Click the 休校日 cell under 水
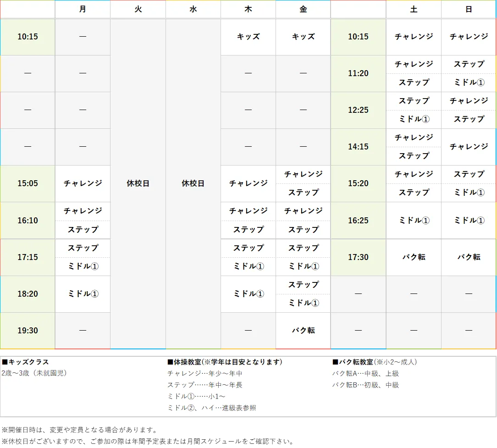Image resolution: width=497 pixels, height=448 pixels. point(193,183)
